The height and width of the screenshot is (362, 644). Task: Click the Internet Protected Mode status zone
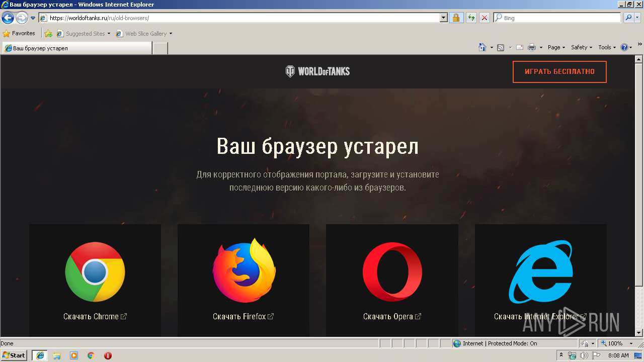click(514, 343)
